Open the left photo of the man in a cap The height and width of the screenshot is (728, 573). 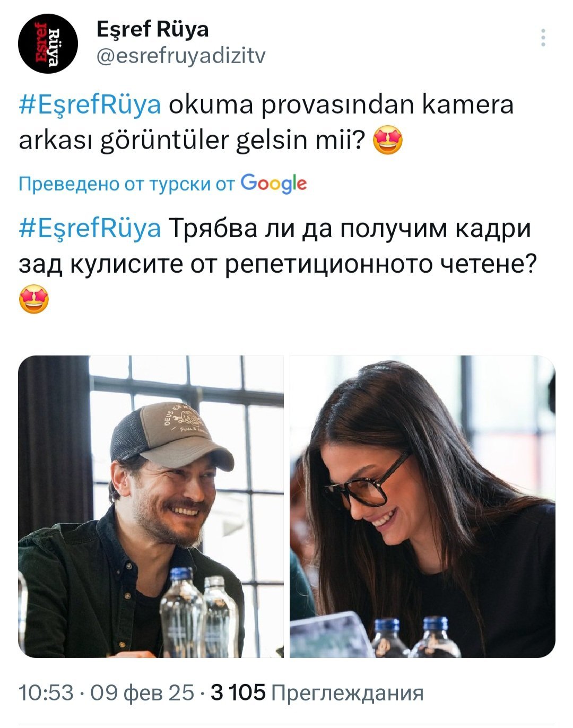coord(151,507)
